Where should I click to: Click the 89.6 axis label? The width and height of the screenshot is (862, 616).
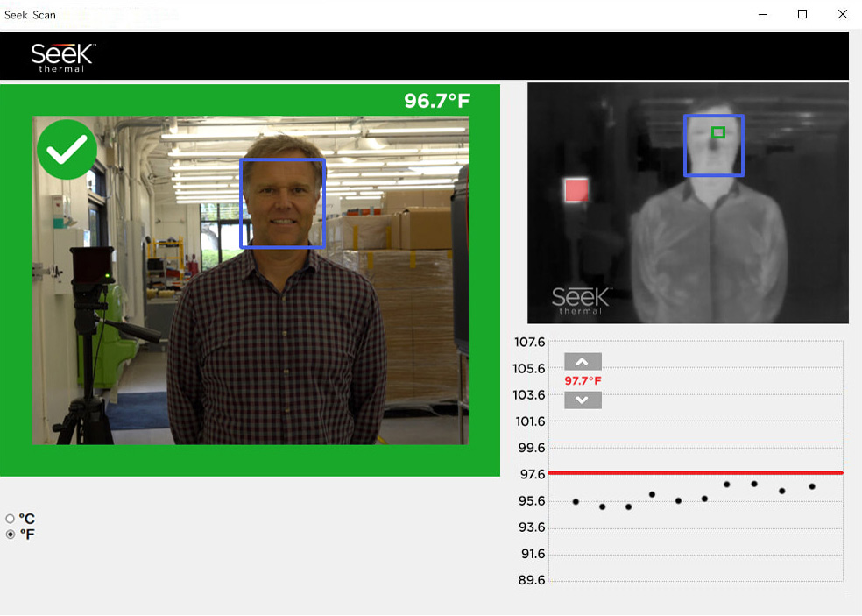[532, 580]
